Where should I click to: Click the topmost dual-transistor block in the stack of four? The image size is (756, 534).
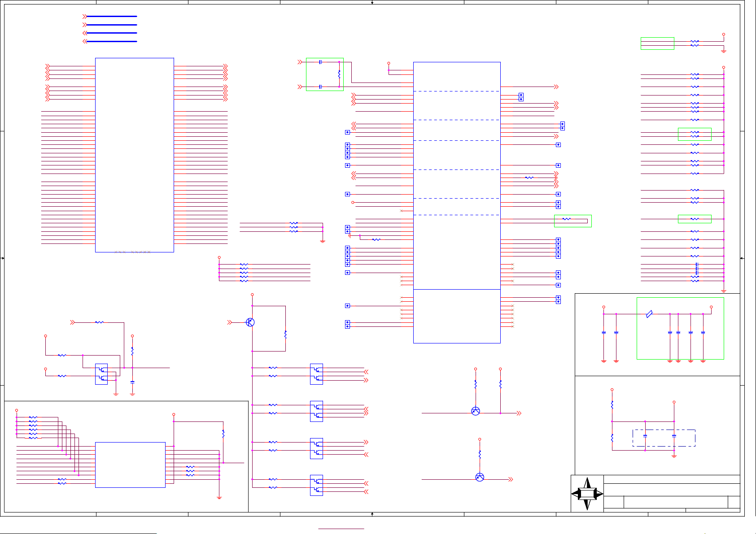coord(316,374)
